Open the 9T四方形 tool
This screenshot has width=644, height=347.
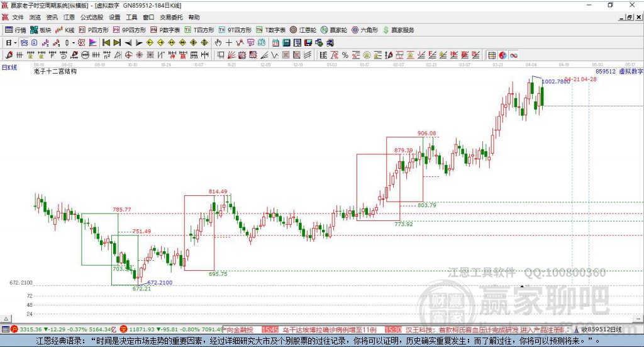pyautogui.click(x=235, y=30)
